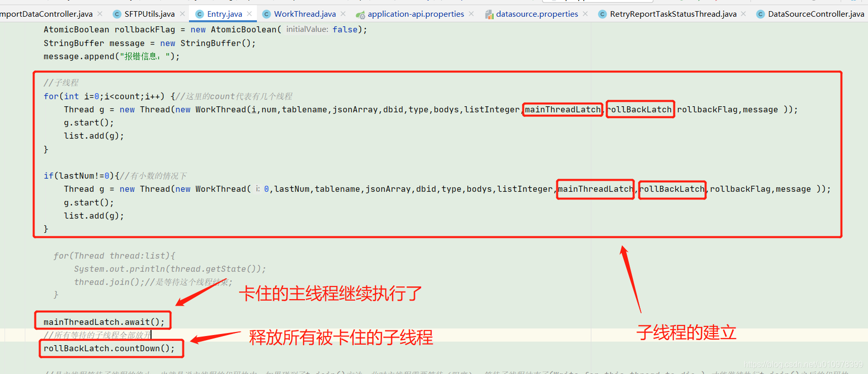Select the Entry.java editor tab
The width and height of the screenshot is (868, 374).
tap(224, 14)
